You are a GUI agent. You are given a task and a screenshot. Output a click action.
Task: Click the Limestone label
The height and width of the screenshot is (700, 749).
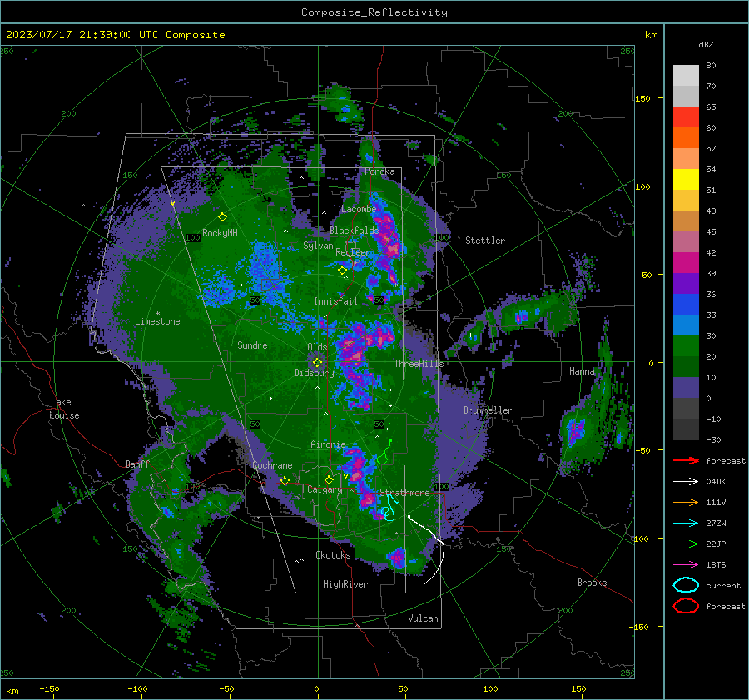[157, 321]
